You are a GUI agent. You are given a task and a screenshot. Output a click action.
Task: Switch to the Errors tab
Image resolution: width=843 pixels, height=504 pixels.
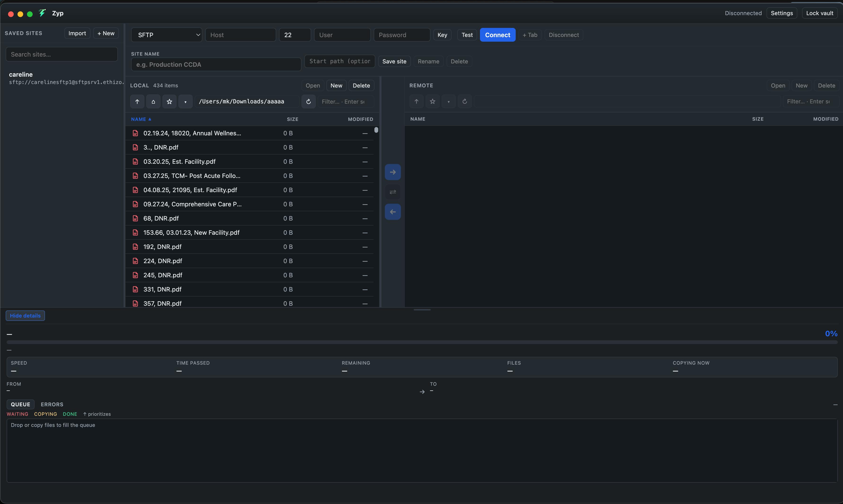(52, 404)
